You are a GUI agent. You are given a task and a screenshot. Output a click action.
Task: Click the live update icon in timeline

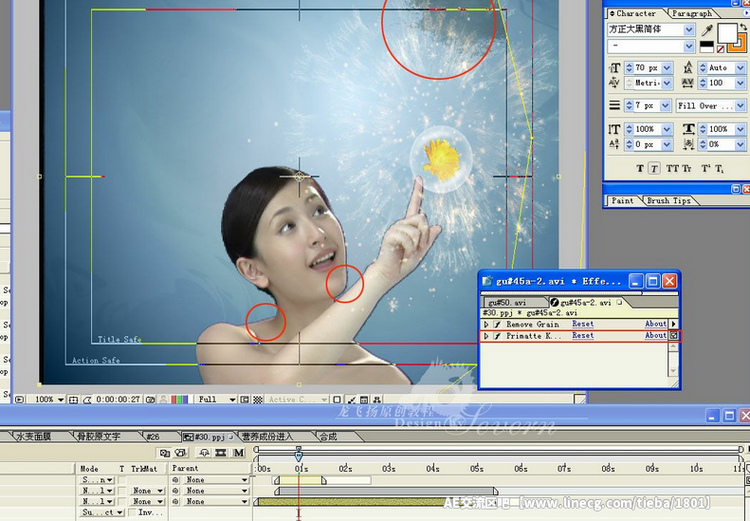pos(165,453)
